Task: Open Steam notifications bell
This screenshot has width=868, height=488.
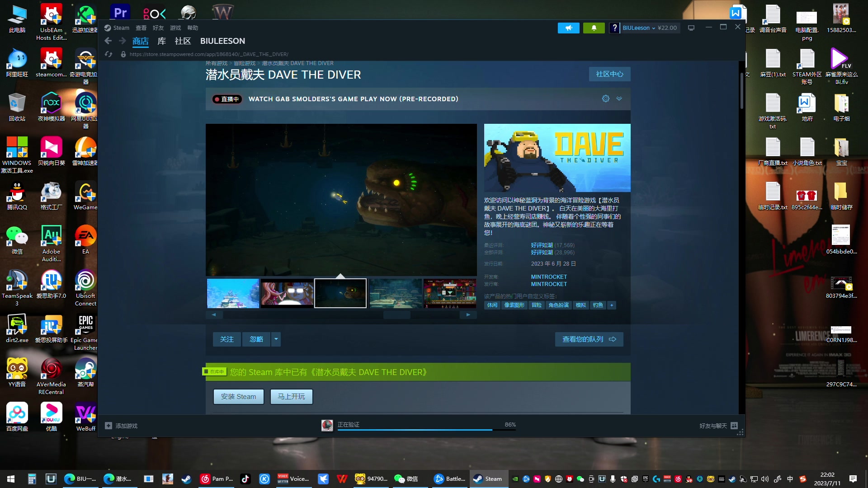Action: pyautogui.click(x=594, y=28)
